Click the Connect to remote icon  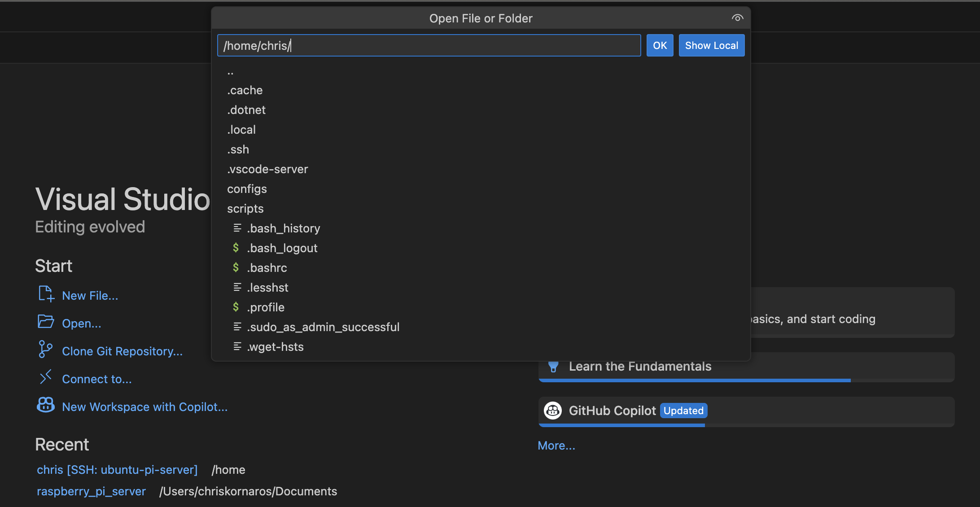[46, 377]
